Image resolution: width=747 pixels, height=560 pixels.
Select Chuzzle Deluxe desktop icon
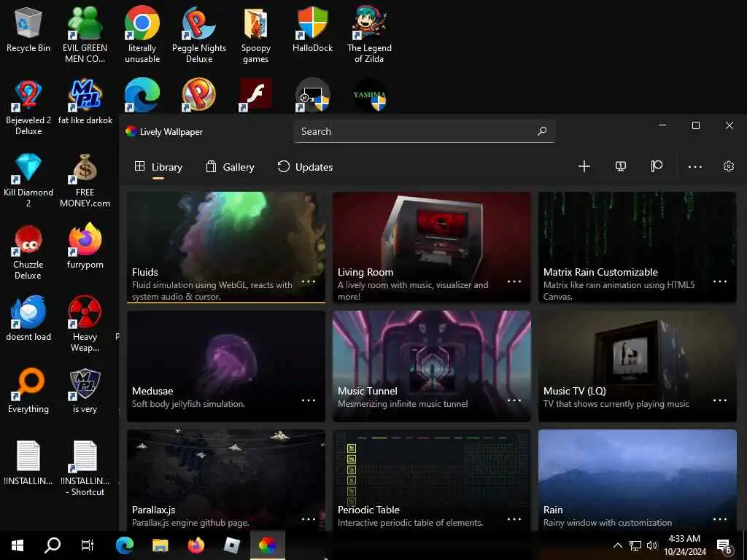point(28,252)
